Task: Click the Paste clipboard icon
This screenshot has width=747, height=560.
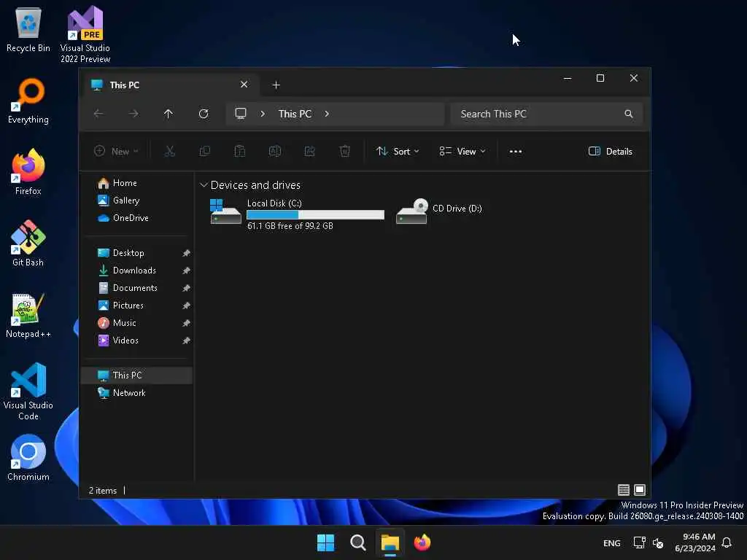Action: coord(239,152)
